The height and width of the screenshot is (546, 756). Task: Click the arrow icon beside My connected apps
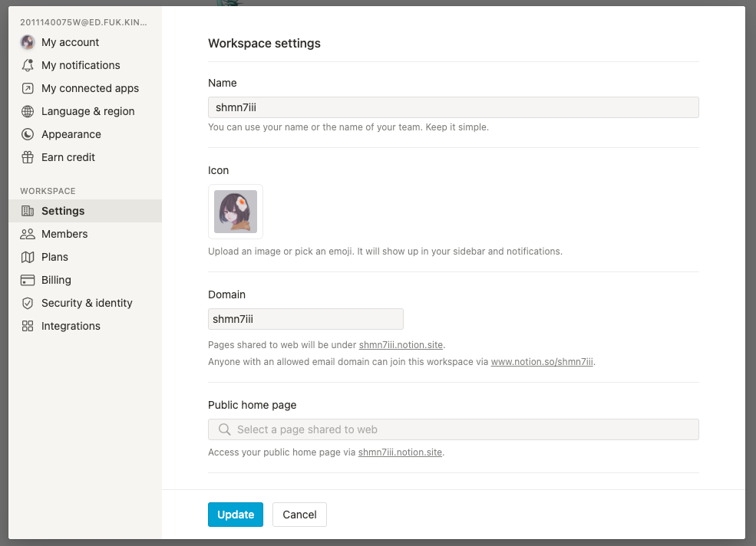[x=28, y=88]
